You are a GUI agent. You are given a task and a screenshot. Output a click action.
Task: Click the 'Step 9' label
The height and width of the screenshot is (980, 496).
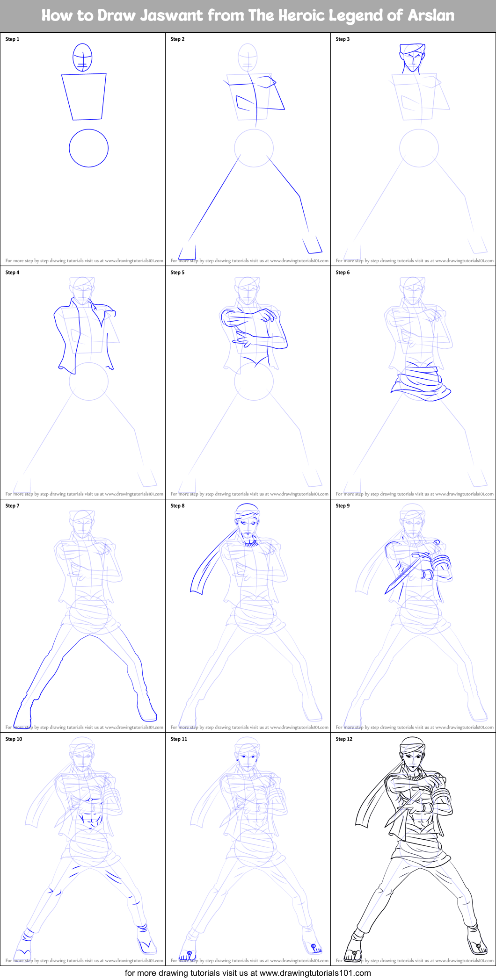click(x=343, y=506)
